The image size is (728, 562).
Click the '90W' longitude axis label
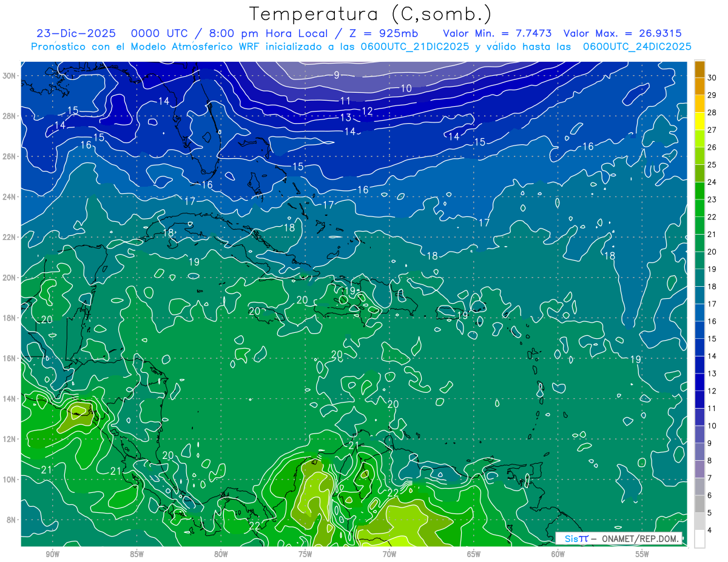point(53,554)
